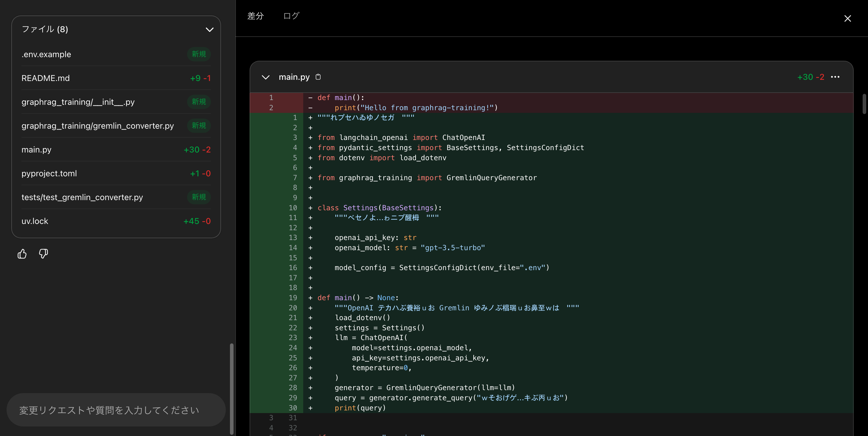This screenshot has width=868, height=436.
Task: Open graphrag_training/gremlin_converter.py
Action: click(x=98, y=126)
